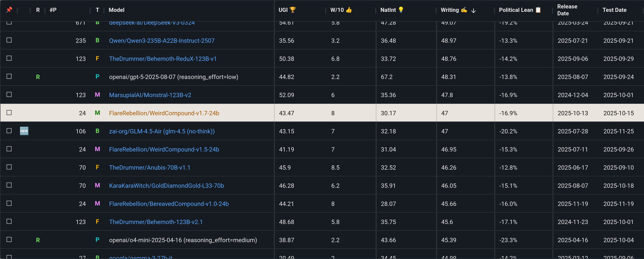Sort by the Test Date column header

coord(614,10)
